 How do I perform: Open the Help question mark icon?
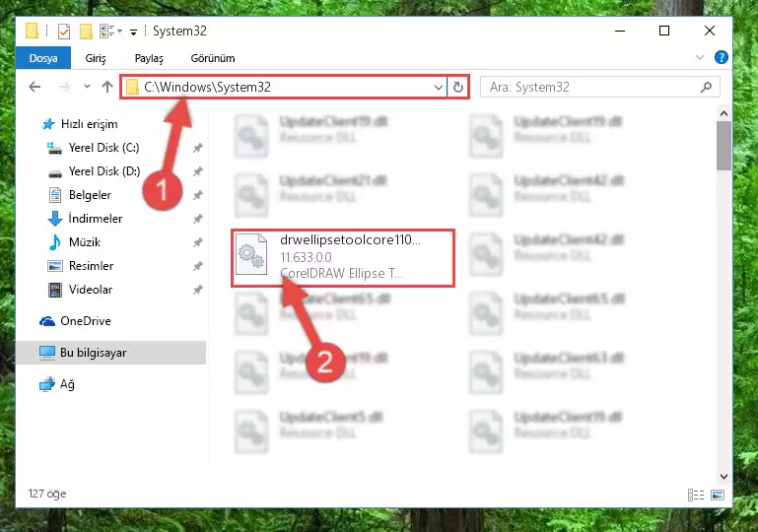click(x=721, y=57)
